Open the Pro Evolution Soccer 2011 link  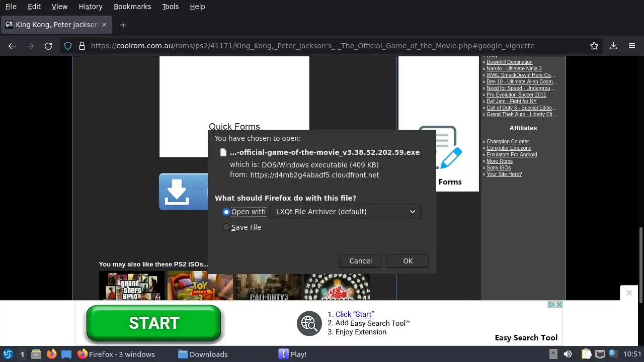(x=516, y=95)
